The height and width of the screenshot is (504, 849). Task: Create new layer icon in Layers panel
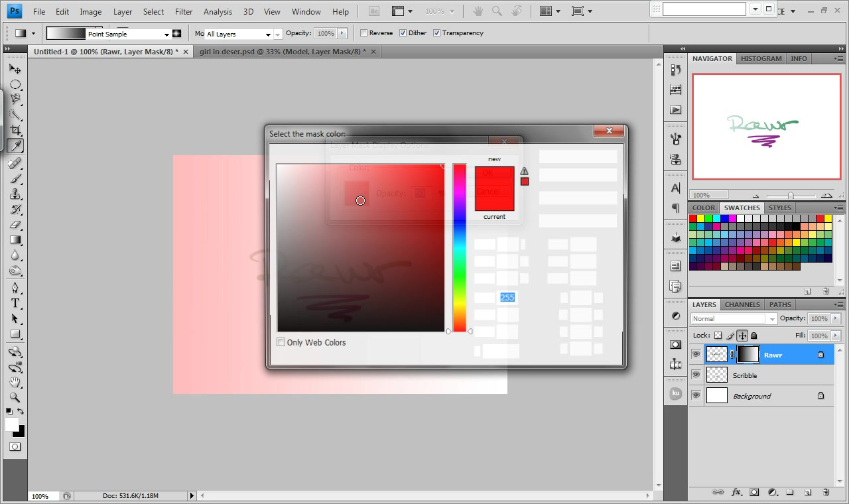coord(808,493)
